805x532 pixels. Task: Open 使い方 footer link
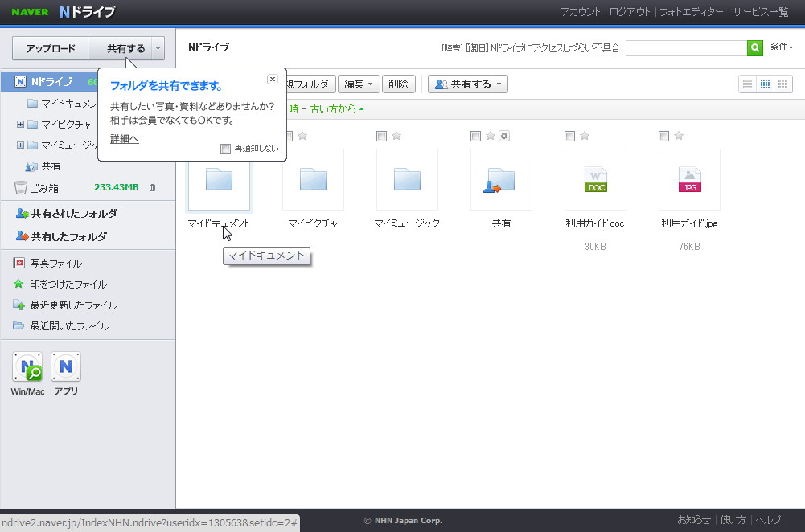click(733, 520)
